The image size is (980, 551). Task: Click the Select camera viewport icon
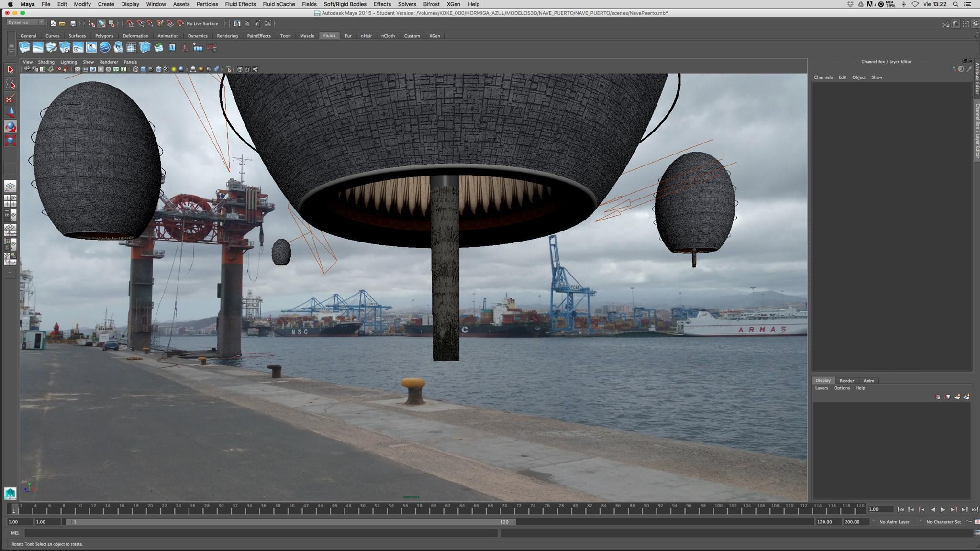click(27, 69)
